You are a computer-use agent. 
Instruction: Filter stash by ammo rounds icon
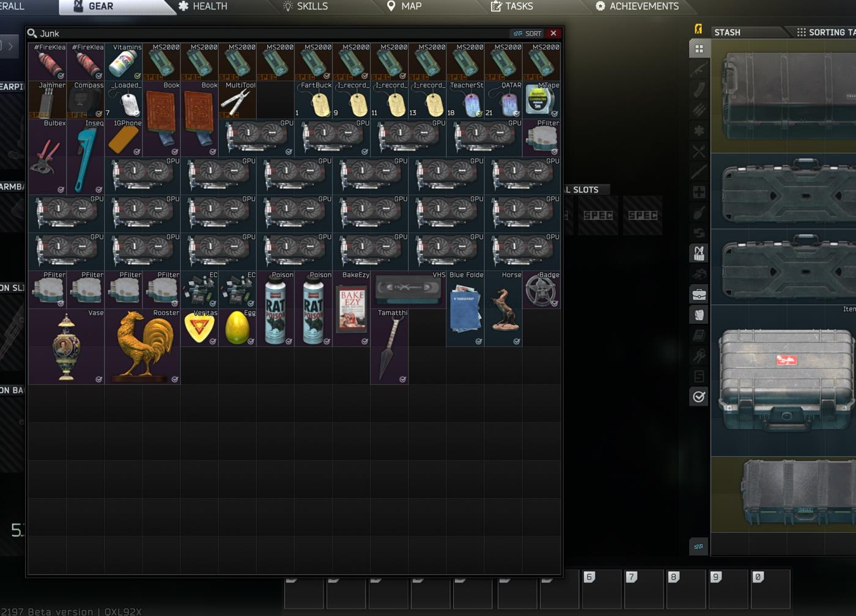699,110
